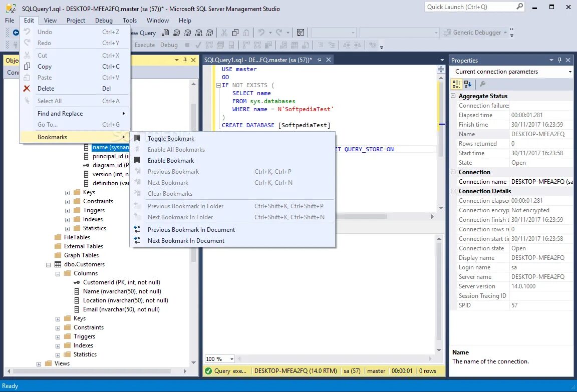The image size is (577, 392).
Task: Click the DAX query toolbar icon
Action: pos(209,33)
